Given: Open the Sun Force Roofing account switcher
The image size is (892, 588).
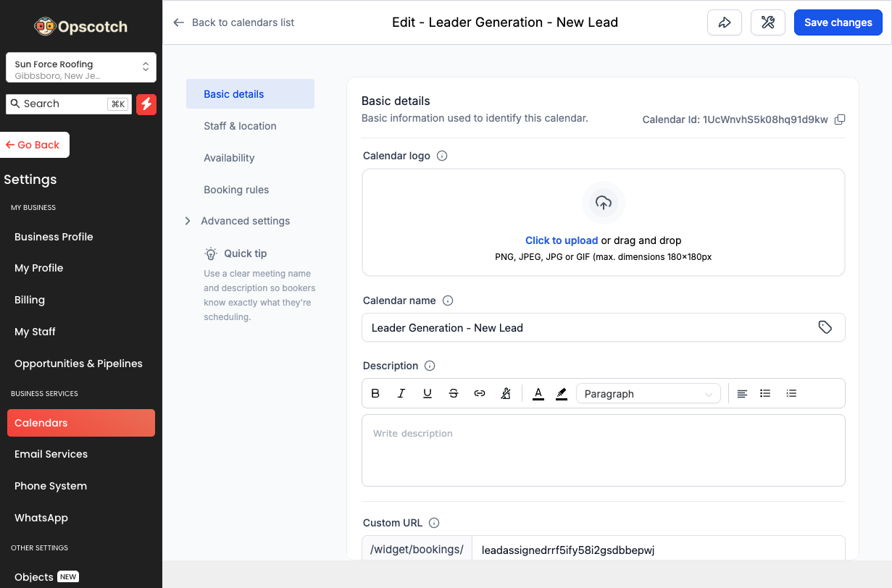Looking at the screenshot, I should (x=81, y=67).
